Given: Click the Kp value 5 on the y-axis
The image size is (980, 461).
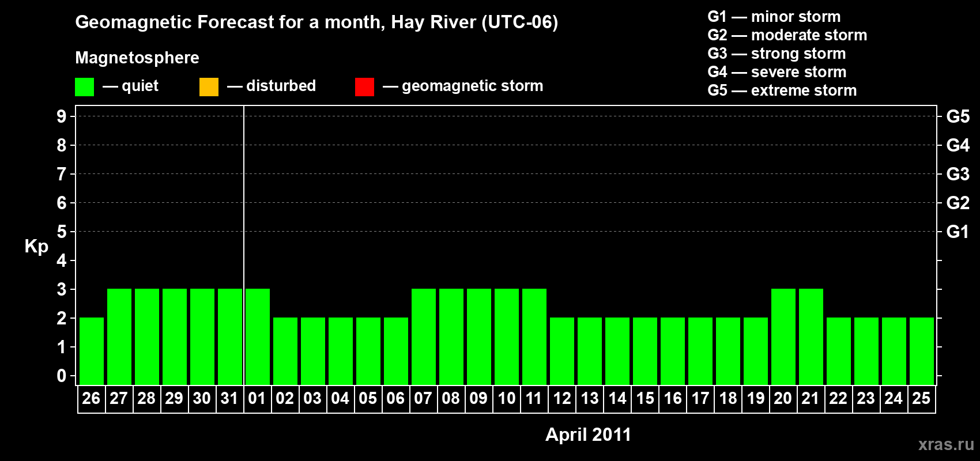Looking at the screenshot, I should coord(62,232).
